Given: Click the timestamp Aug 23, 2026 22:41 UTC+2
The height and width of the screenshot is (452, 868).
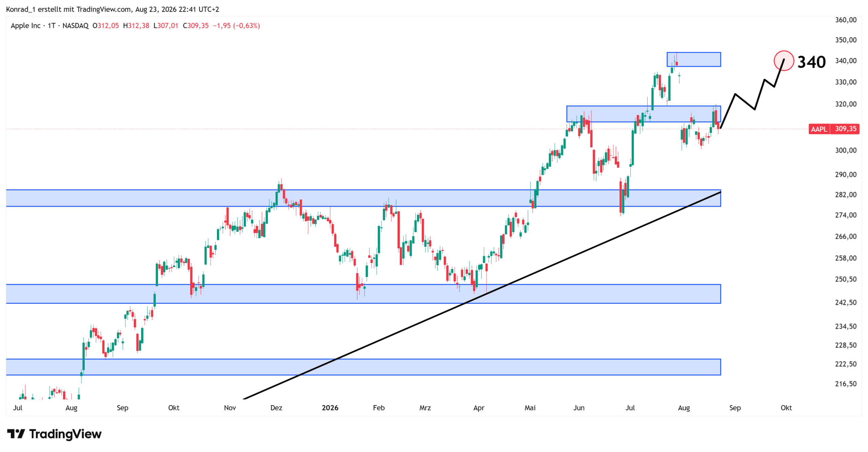Looking at the screenshot, I should click(x=177, y=9).
